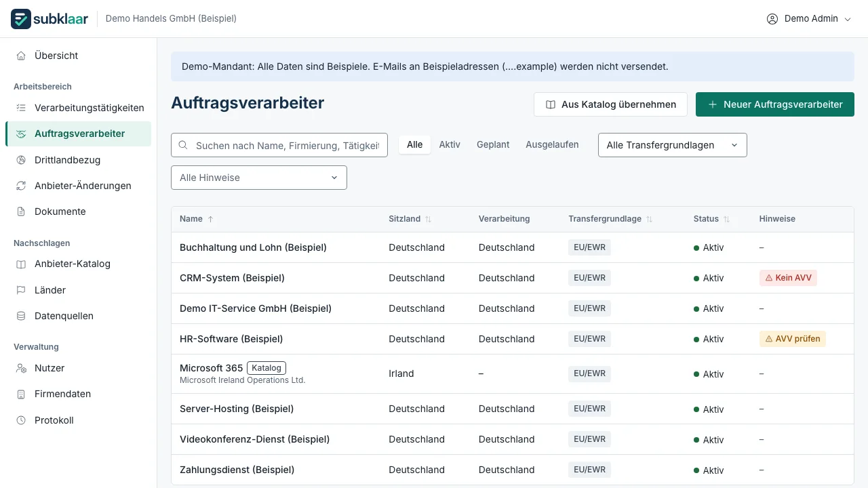This screenshot has height=488, width=868.
Task: Click Neuer Auftragsverarbeiter button
Action: pos(775,104)
